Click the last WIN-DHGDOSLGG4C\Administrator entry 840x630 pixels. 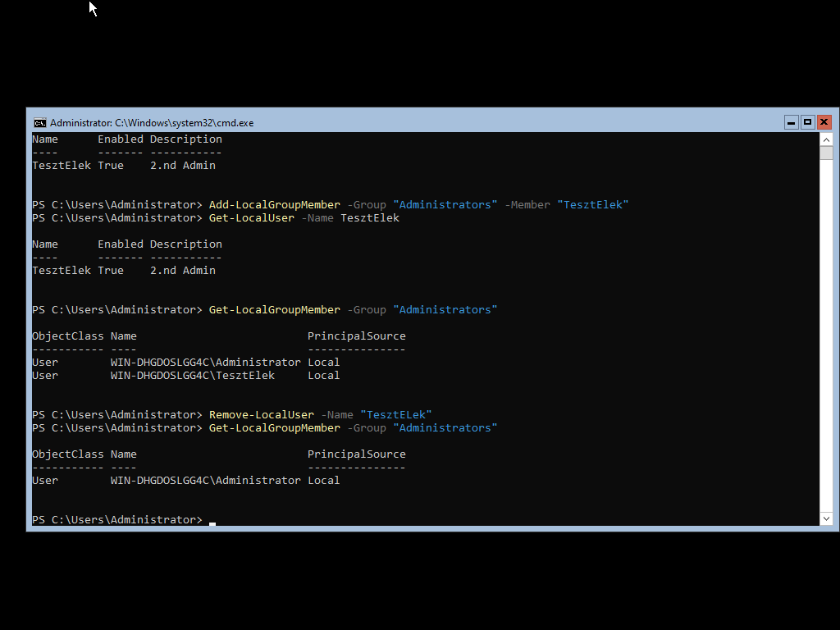[x=205, y=481]
